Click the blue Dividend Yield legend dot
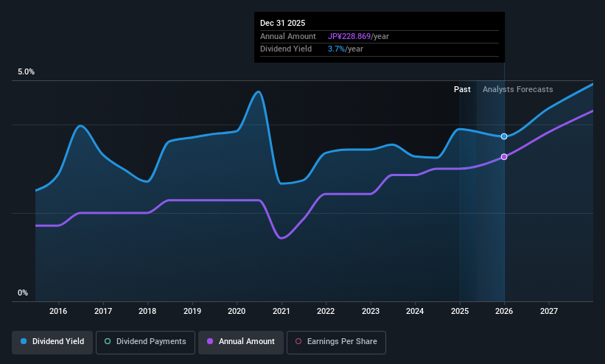 [24, 342]
